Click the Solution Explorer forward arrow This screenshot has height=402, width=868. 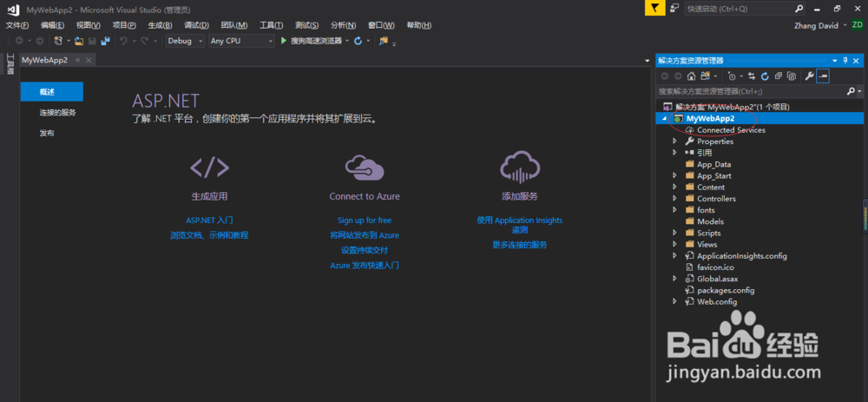[678, 76]
